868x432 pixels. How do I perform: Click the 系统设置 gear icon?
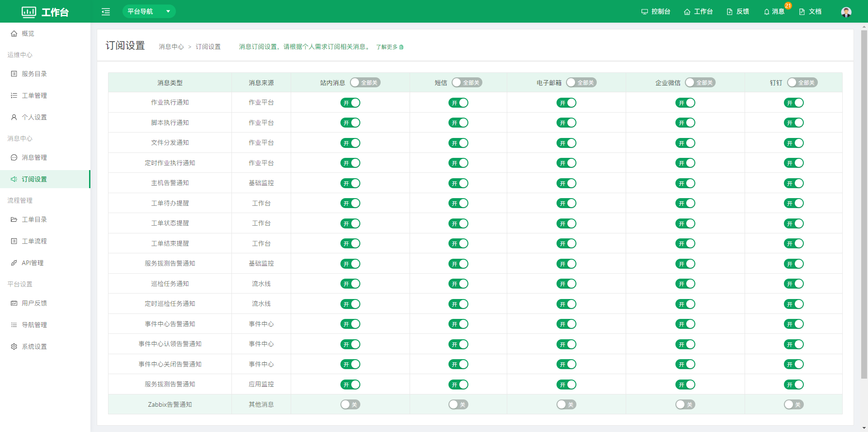[x=14, y=347]
